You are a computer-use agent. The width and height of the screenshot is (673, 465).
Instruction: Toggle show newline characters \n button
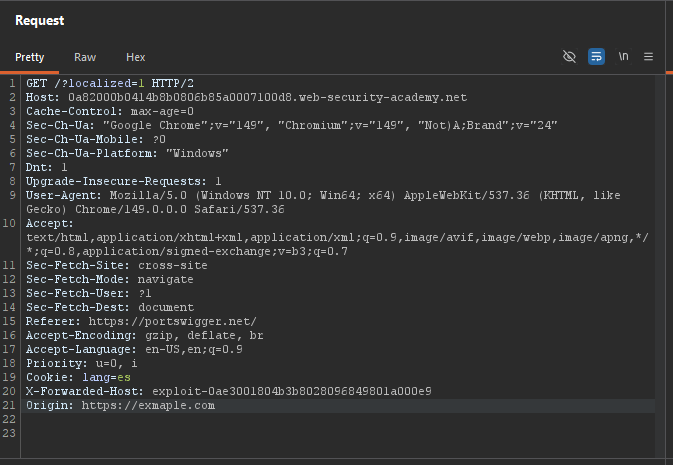point(623,57)
